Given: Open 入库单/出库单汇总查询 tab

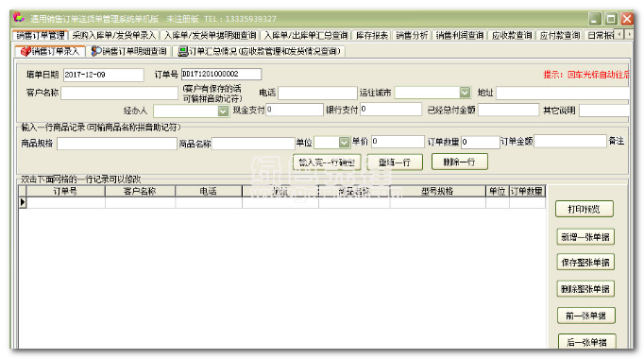Looking at the screenshot, I should 306,35.
